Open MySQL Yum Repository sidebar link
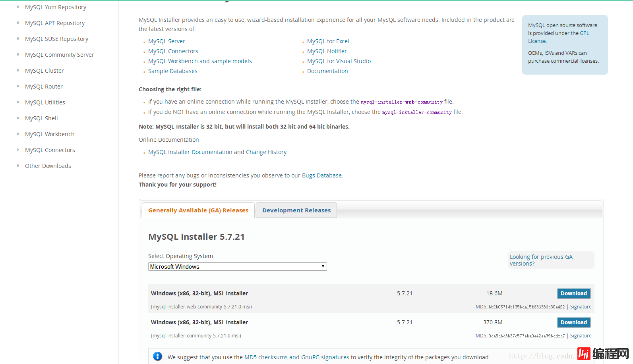The image size is (633, 364). pos(56,7)
